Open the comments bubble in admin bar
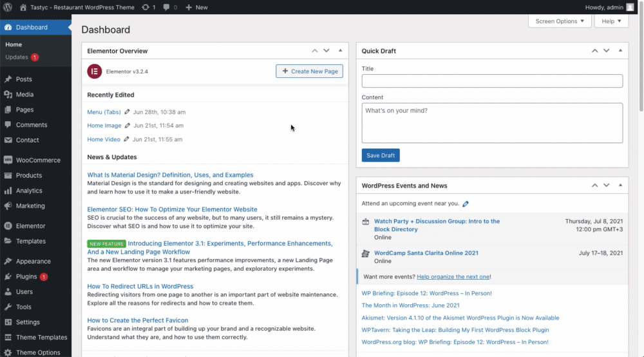This screenshot has width=644, height=357. (x=166, y=7)
